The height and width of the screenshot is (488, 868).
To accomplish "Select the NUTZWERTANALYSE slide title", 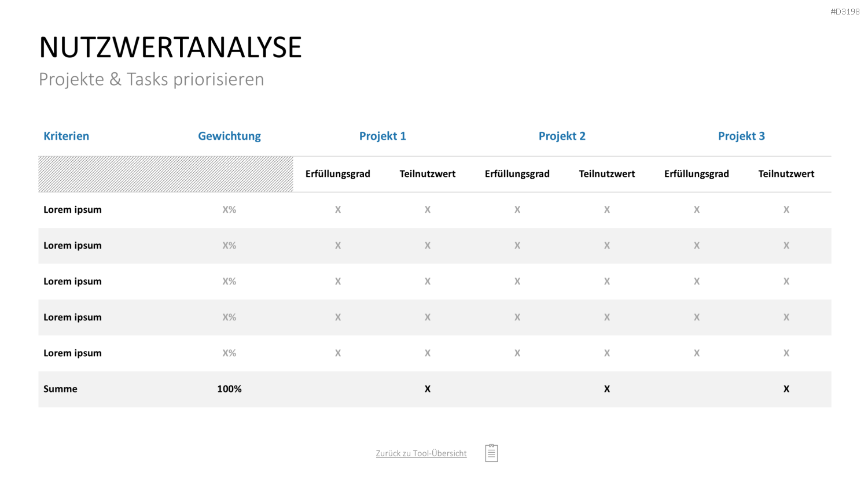I will click(170, 47).
